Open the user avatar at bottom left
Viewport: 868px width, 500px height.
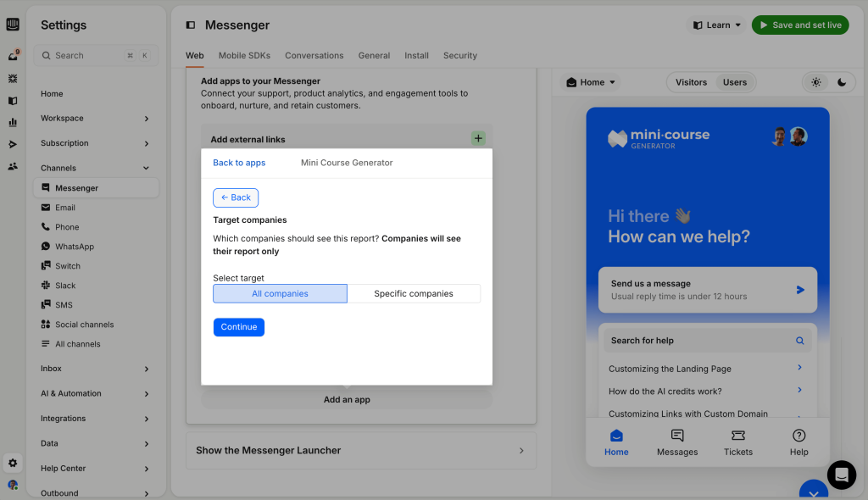(x=13, y=485)
